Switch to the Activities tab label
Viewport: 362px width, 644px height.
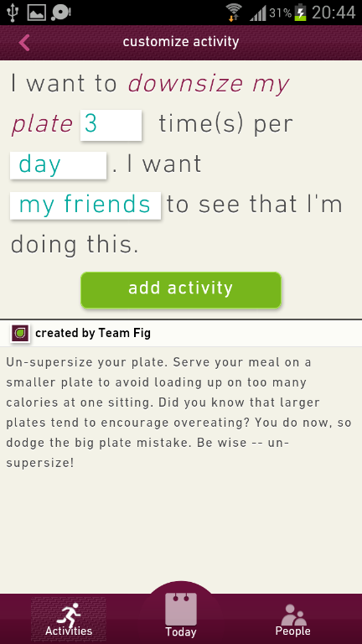click(x=69, y=631)
